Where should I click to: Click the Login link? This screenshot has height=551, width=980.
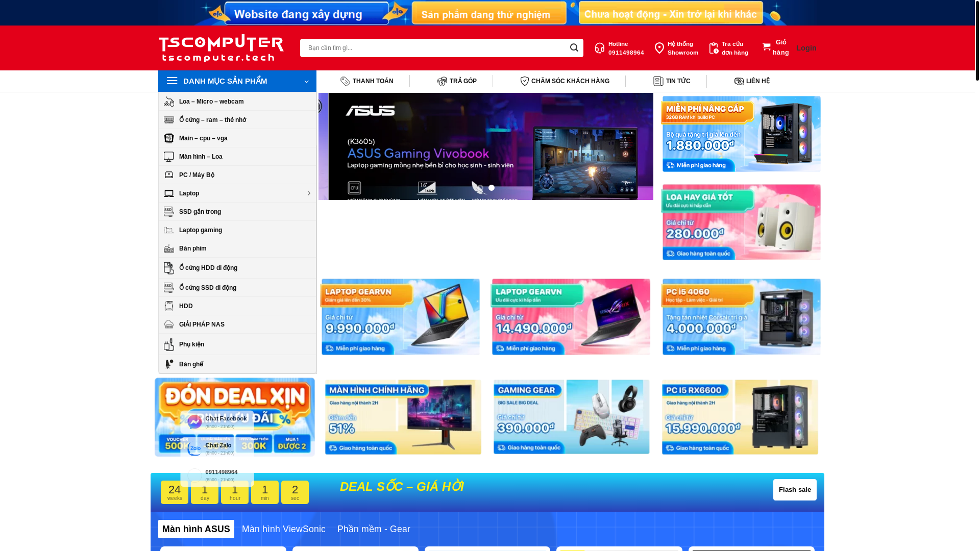point(806,48)
